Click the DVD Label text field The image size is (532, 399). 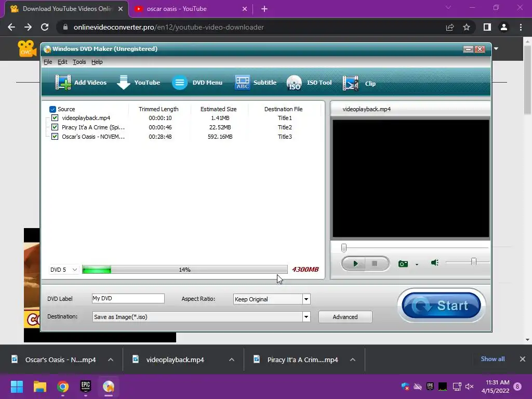click(x=128, y=298)
